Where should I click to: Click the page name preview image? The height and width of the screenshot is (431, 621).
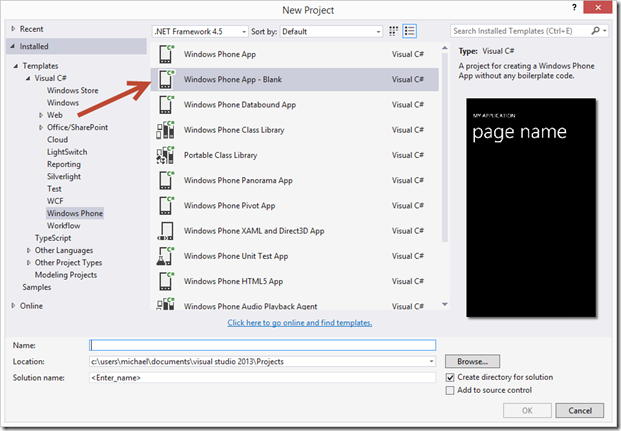point(531,208)
